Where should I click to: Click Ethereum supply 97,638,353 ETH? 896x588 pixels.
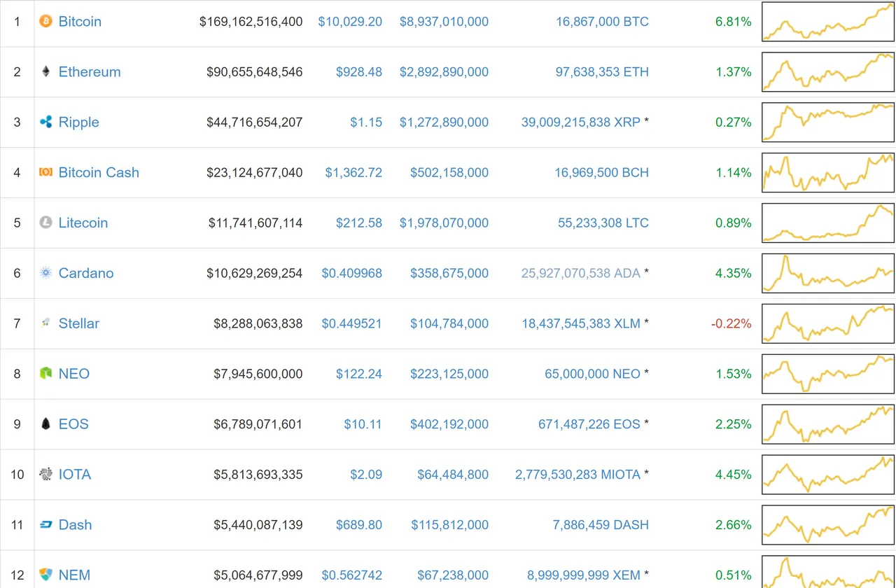point(602,72)
